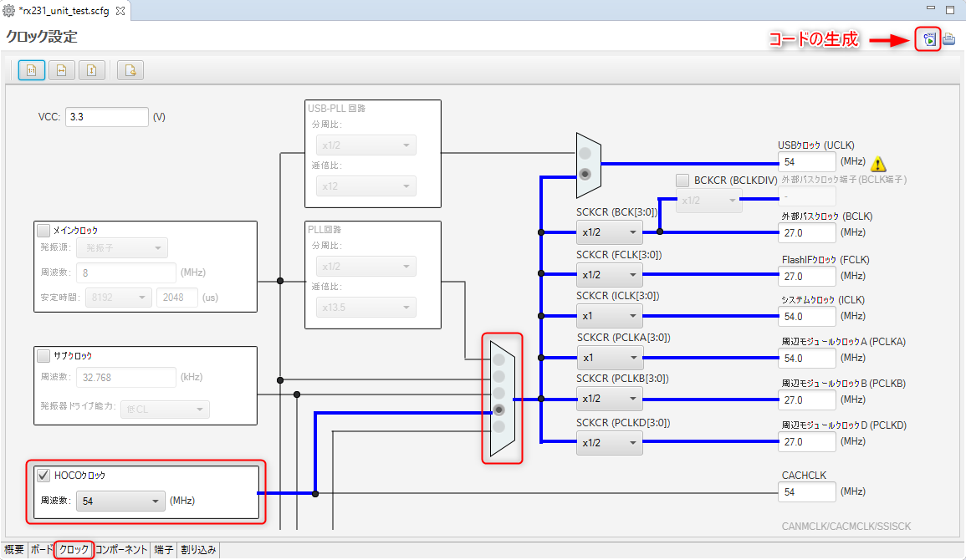The height and width of the screenshot is (560, 966).
Task: Click the gear icon on rx231_unit_test.scfg tab
Action: tap(8, 11)
